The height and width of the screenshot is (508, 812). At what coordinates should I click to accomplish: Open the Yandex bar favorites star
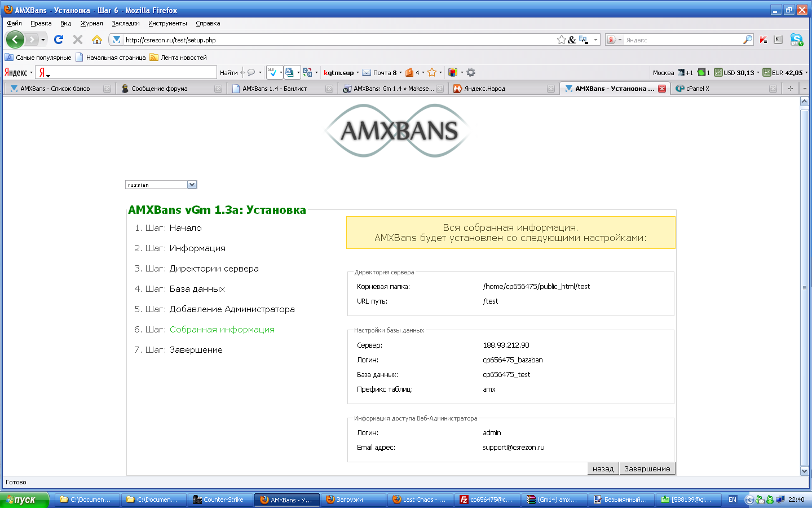432,72
